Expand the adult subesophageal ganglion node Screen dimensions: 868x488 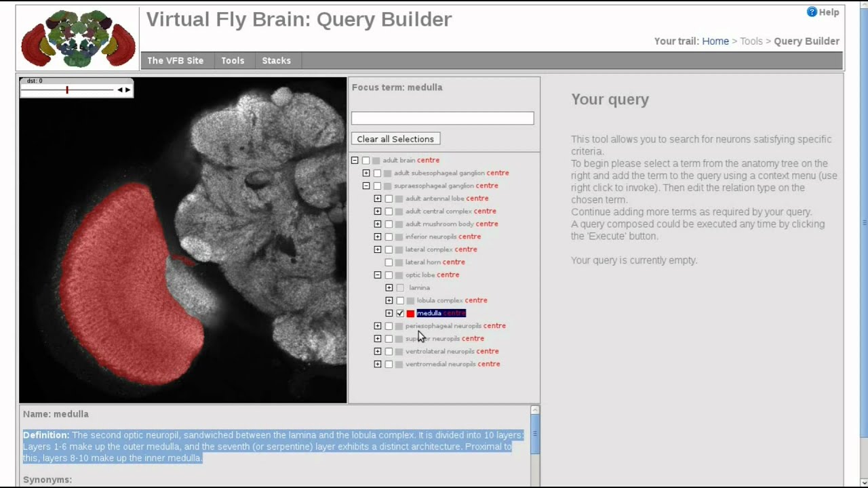[366, 174]
